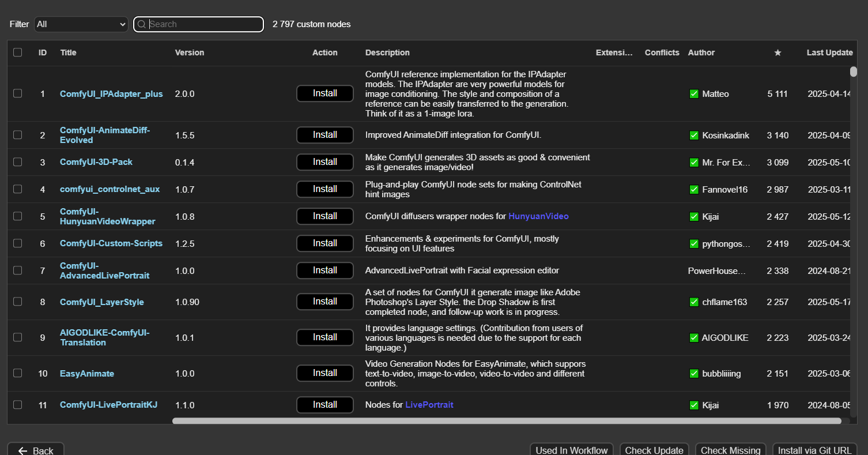Viewport: 868px width, 455px height.
Task: Click the Description column header
Action: point(387,52)
